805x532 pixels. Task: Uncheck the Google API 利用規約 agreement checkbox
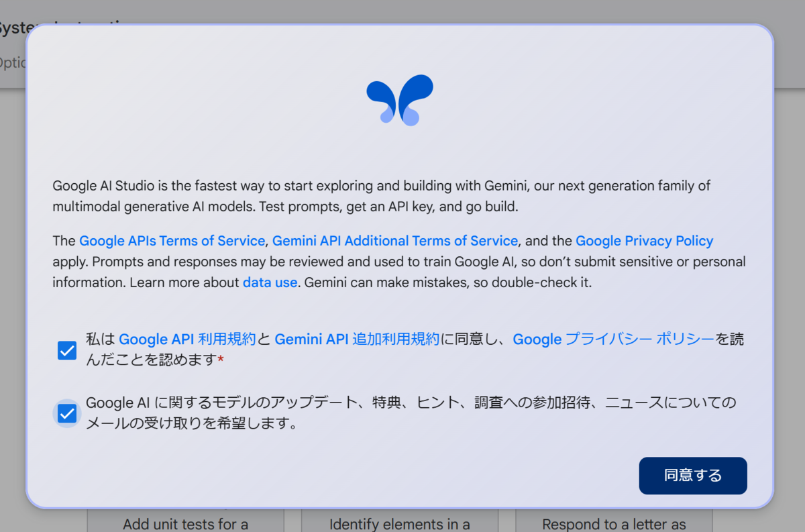(x=67, y=350)
